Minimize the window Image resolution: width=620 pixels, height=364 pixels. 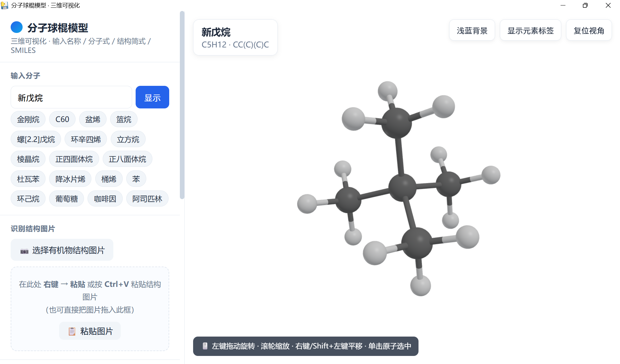point(563,5)
